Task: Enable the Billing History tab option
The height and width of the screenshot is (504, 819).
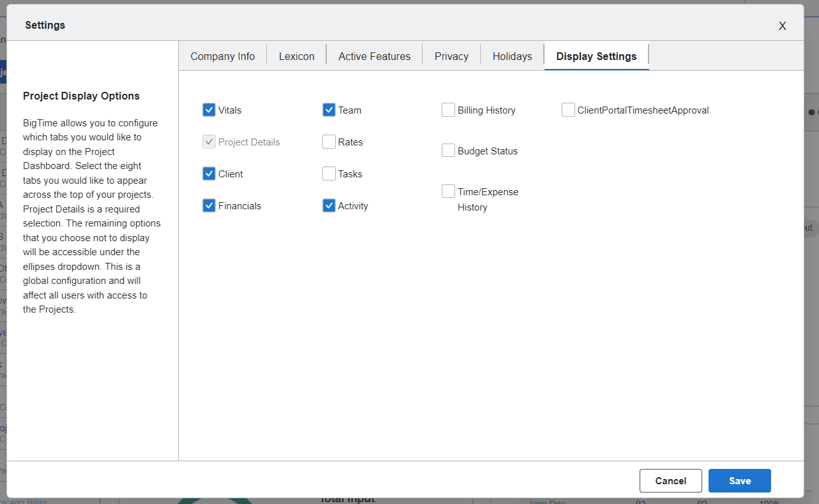Action: click(448, 110)
